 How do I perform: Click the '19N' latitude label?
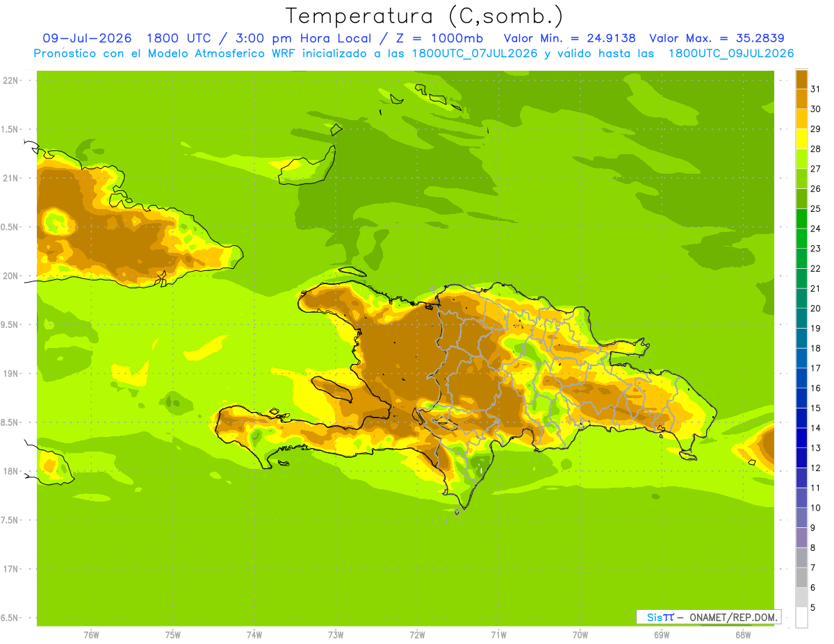tap(10, 374)
